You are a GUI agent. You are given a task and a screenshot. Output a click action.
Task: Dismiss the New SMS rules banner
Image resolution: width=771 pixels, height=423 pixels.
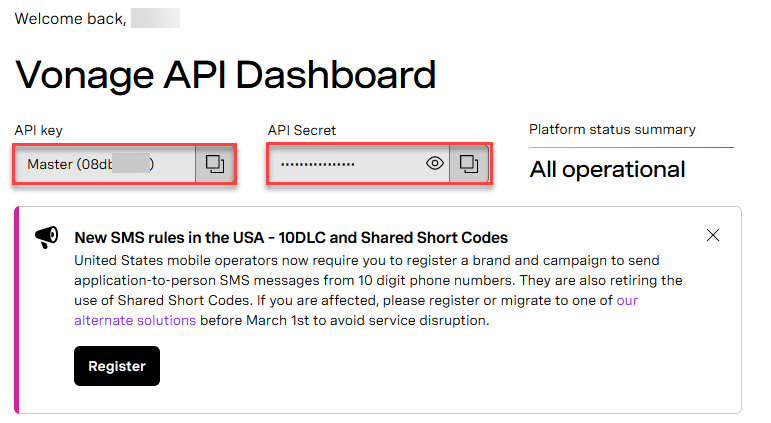pyautogui.click(x=713, y=236)
